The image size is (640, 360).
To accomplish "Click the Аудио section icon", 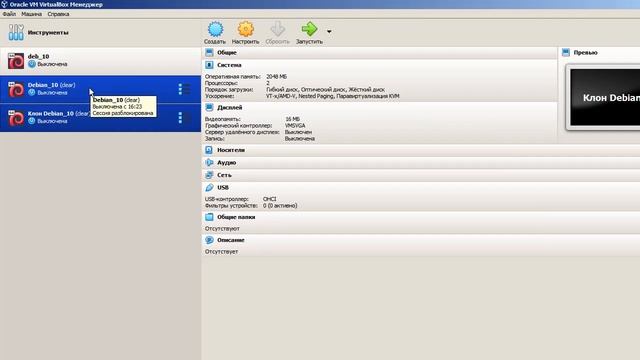I will (209, 162).
